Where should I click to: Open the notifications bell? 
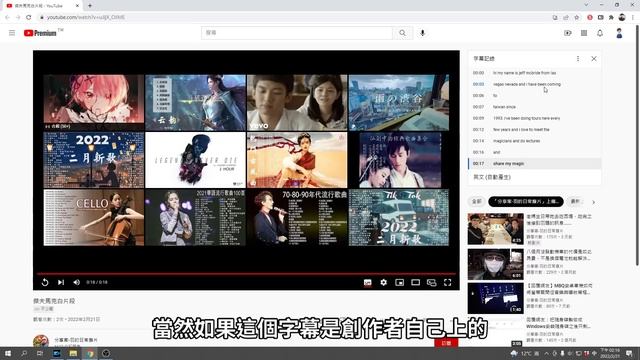click(600, 33)
